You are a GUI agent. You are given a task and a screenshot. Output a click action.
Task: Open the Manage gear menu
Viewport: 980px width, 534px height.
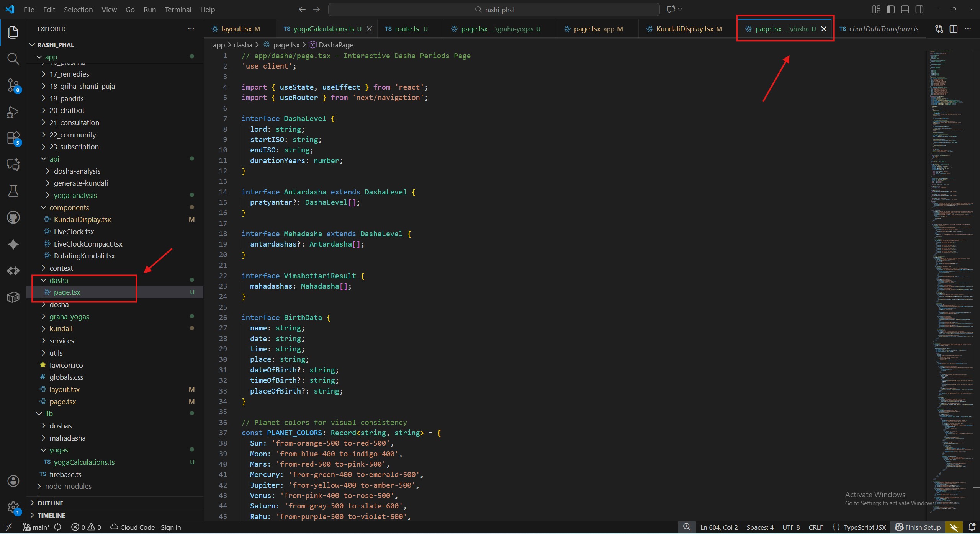(x=13, y=508)
